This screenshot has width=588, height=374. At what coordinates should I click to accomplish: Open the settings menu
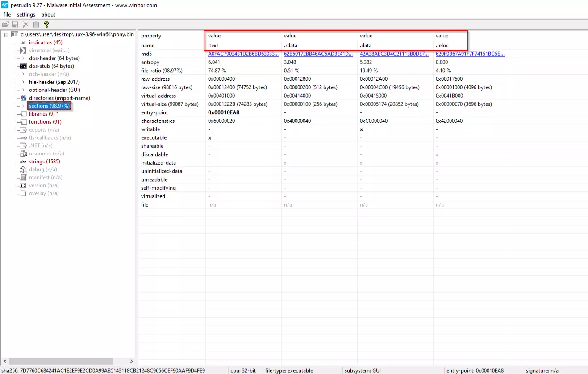click(x=26, y=14)
